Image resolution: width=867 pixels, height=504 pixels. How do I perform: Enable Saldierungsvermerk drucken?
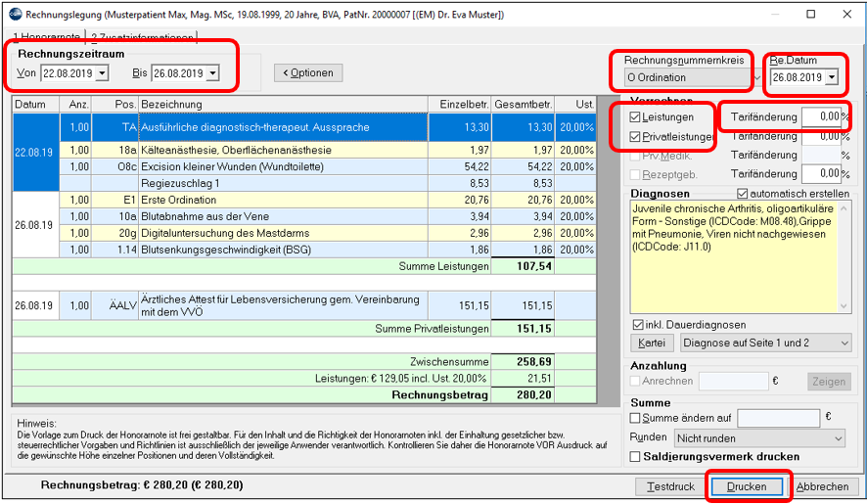(x=635, y=456)
